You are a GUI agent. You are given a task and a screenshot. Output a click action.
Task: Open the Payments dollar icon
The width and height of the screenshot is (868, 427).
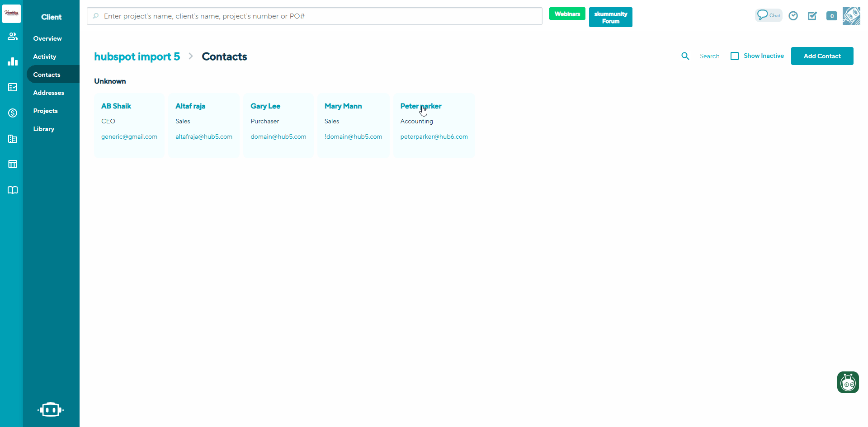coord(12,113)
